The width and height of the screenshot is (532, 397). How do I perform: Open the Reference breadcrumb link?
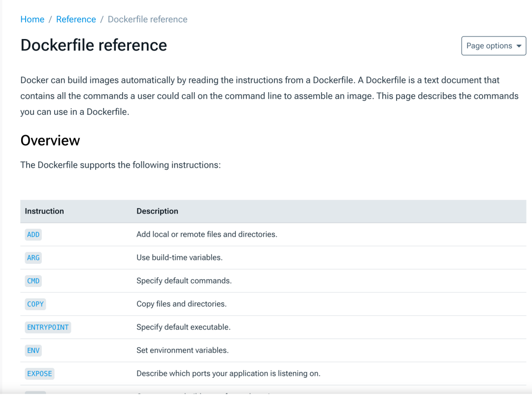coord(76,19)
